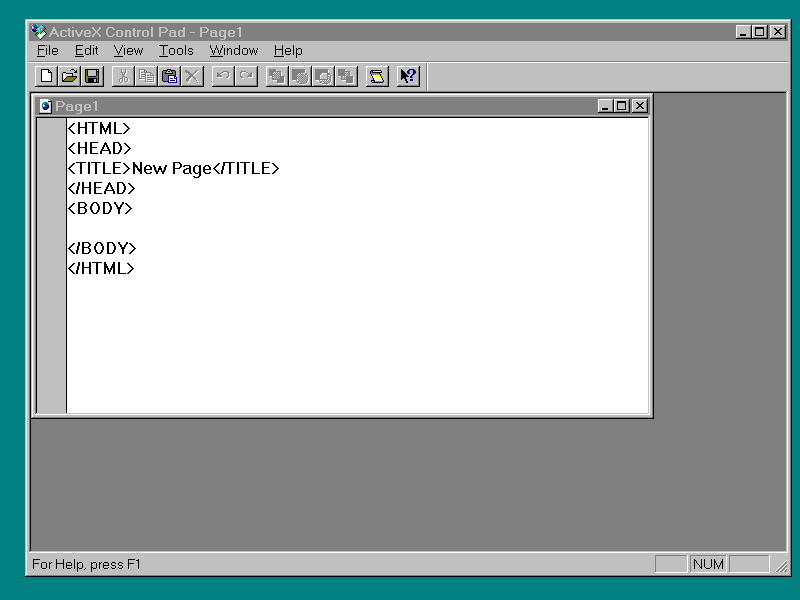Click the Undo arrow icon

click(223, 76)
